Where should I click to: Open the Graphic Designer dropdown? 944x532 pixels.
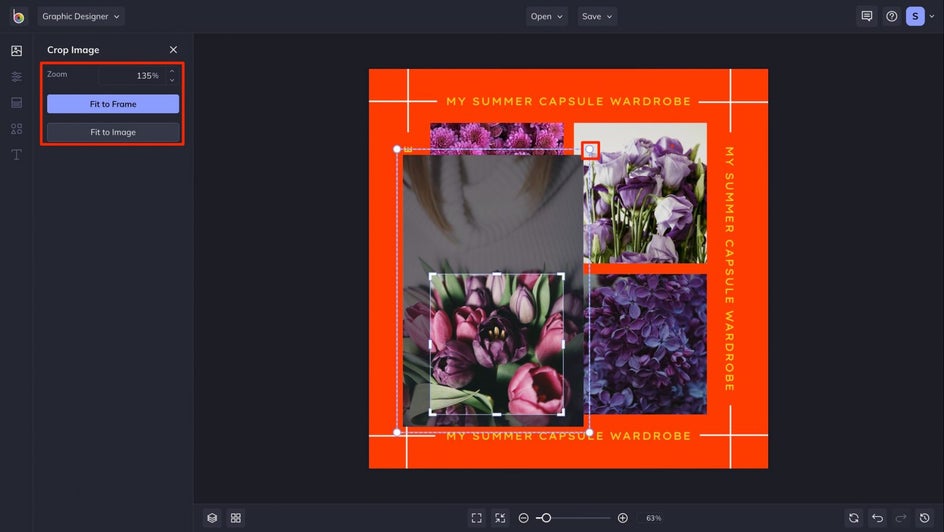click(81, 16)
